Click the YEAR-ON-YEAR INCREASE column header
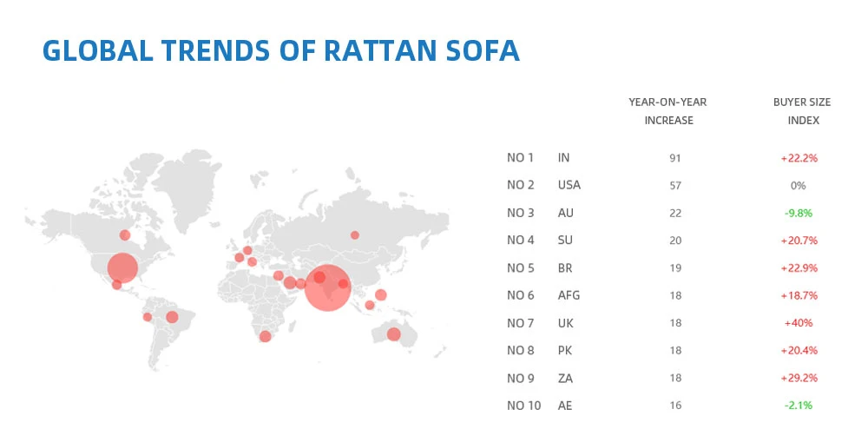The image size is (868, 429). coord(667,111)
